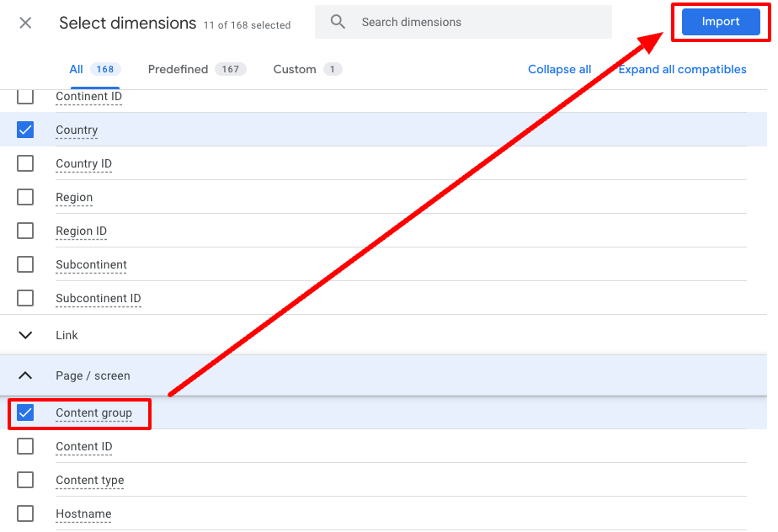
Task: Tick the Region checkbox
Action: click(25, 197)
